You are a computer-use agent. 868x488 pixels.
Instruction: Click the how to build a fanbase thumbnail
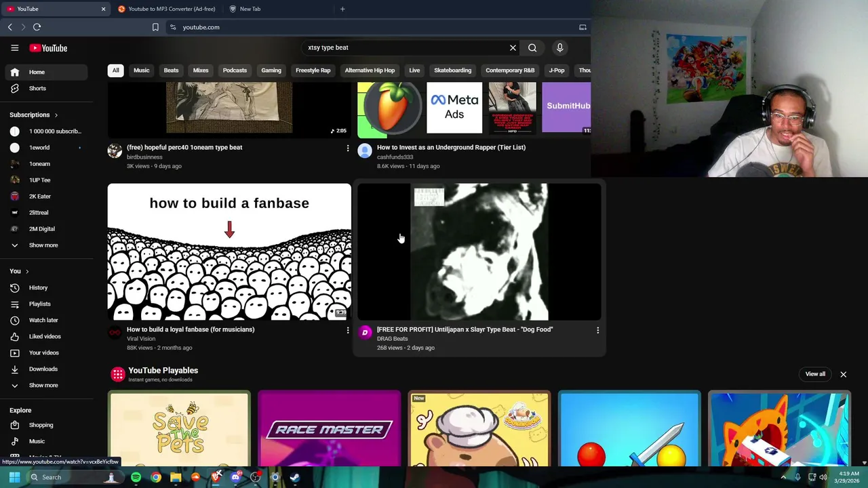point(229,251)
